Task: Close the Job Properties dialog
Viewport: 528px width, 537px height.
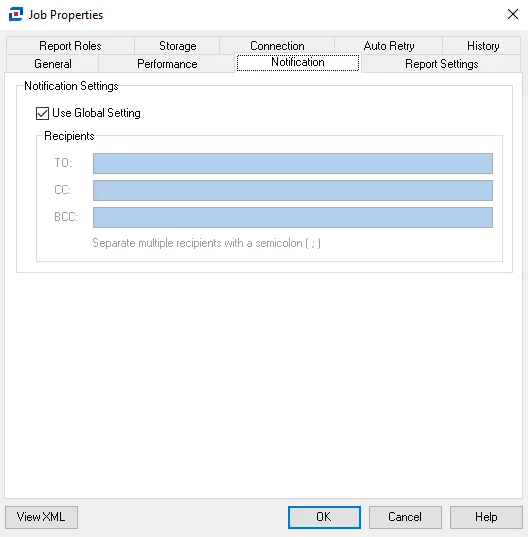Action: click(x=513, y=14)
